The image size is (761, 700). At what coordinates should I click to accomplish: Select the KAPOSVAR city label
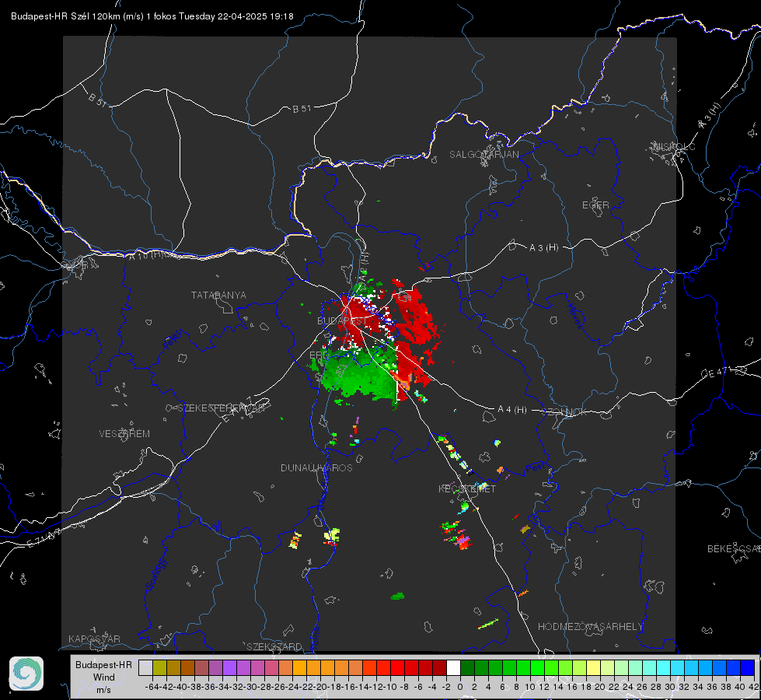94,639
